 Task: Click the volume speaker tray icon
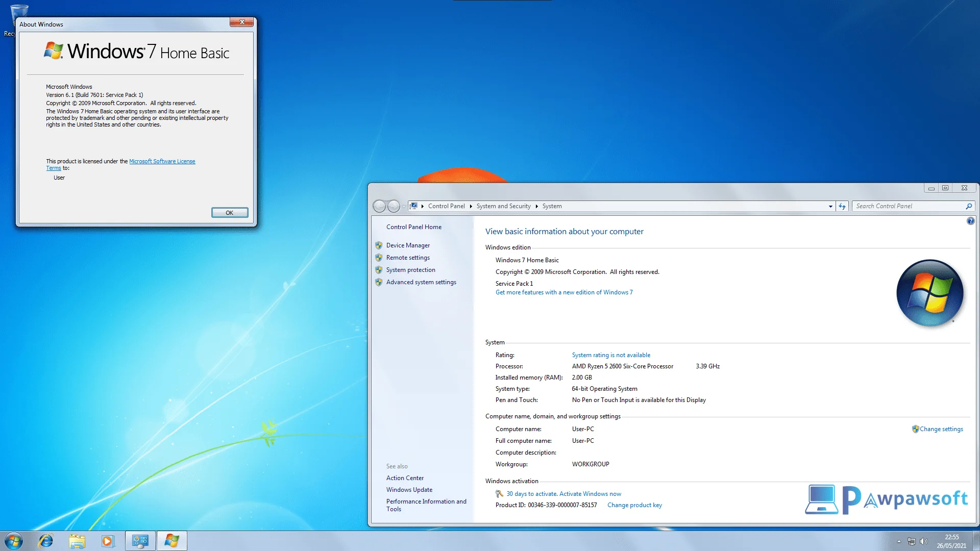tap(923, 541)
